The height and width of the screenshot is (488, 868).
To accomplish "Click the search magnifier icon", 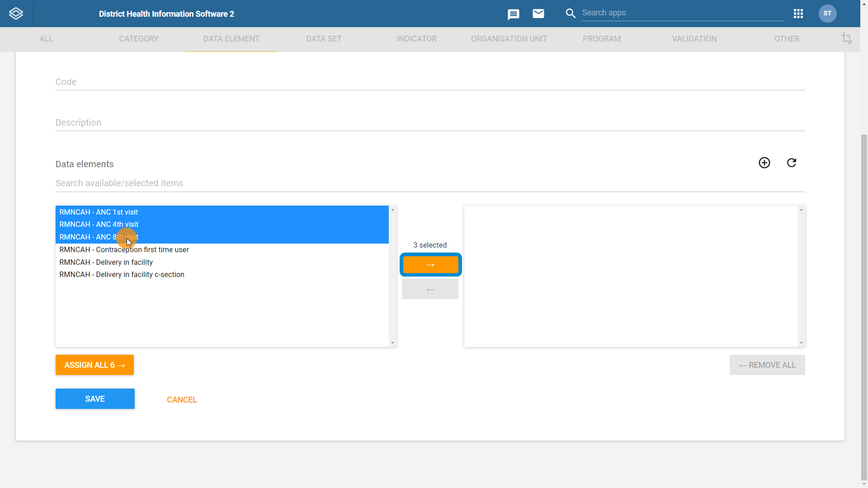I will click(x=571, y=14).
